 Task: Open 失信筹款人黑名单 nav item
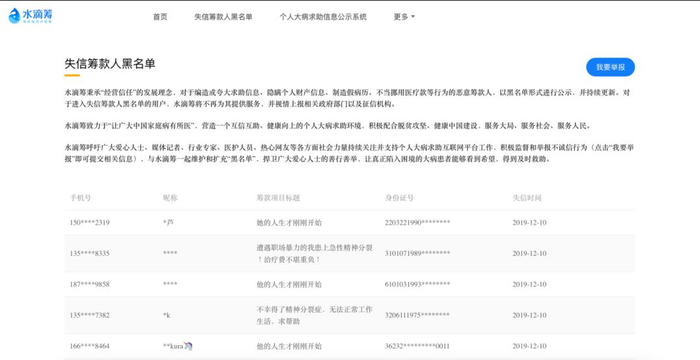(x=223, y=17)
